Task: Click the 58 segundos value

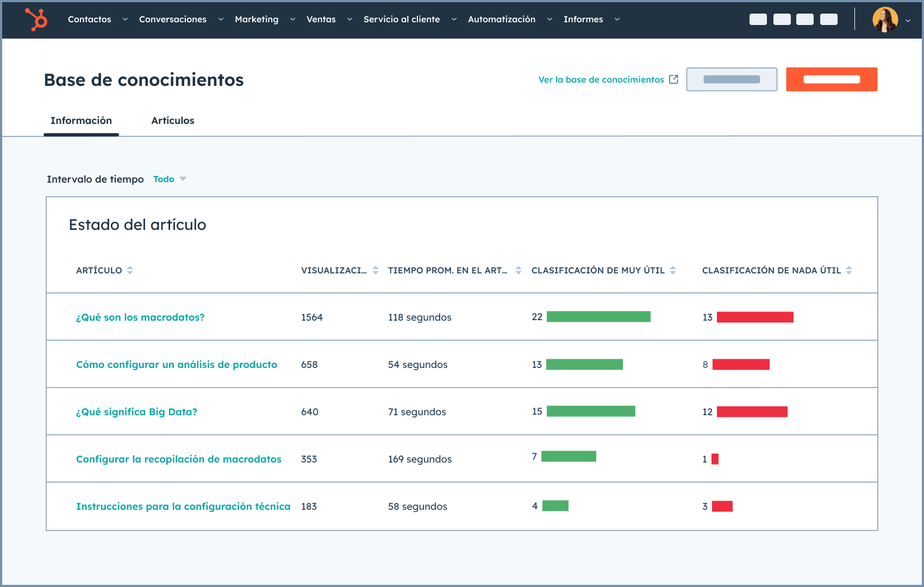Action: click(x=417, y=507)
